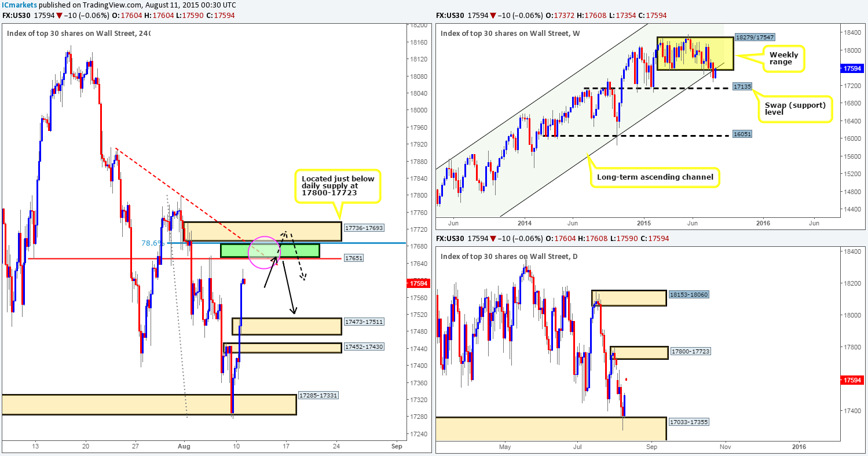Select the FX:US30 ticker above the daily chart

(450, 239)
